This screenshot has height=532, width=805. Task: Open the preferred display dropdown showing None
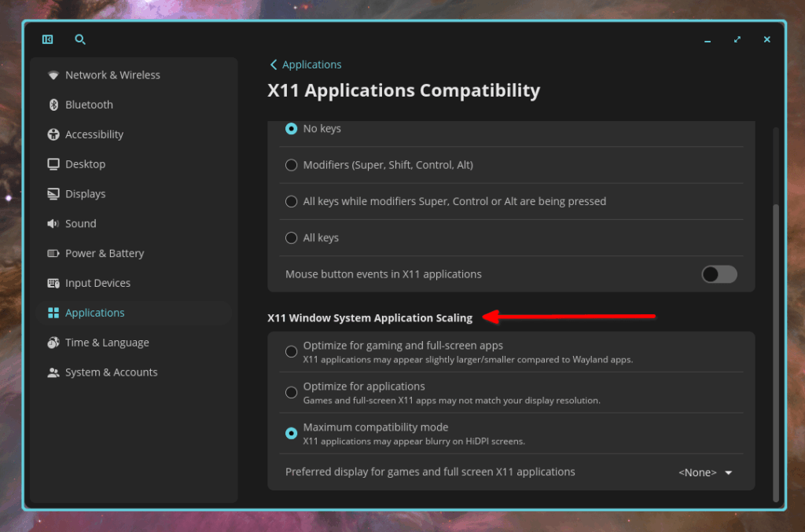click(697, 472)
